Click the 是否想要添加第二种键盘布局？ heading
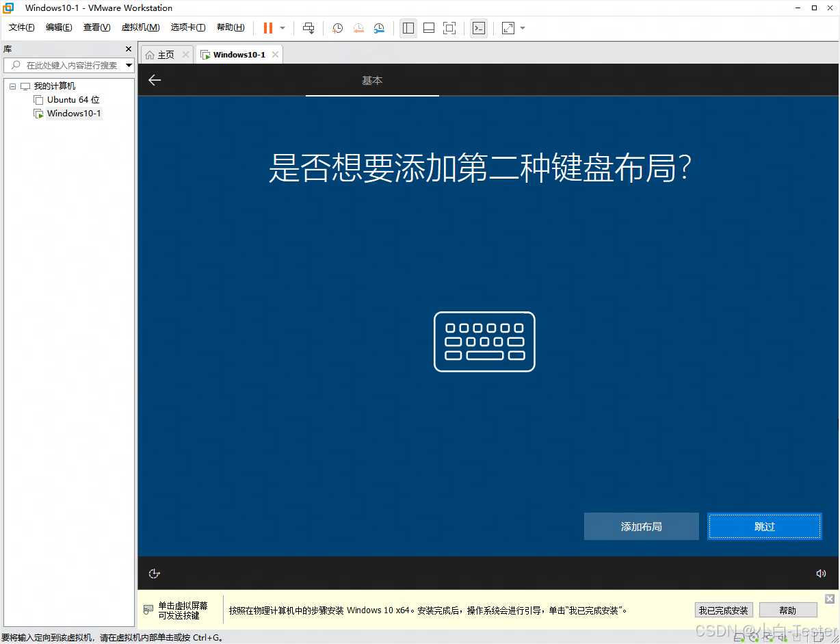 pos(481,168)
